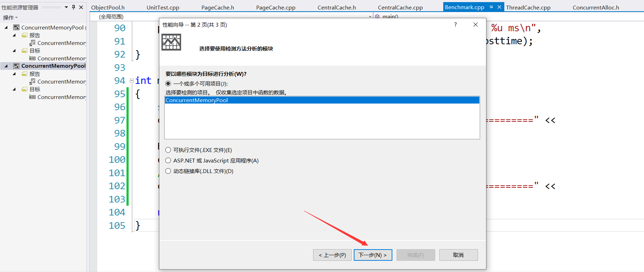Open the ConcurrentAlloc.h tab

click(596, 7)
